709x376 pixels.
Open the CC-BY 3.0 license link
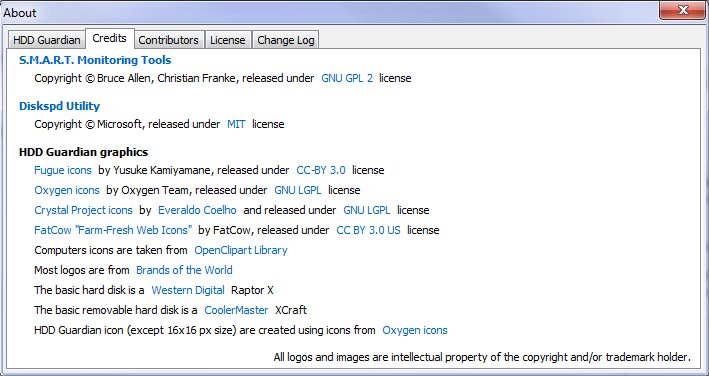click(321, 170)
